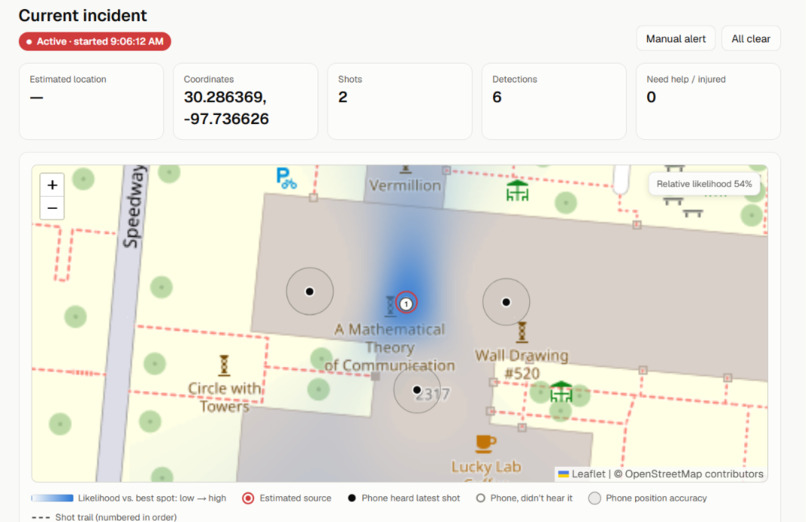Click the Estimated location card

click(91, 101)
